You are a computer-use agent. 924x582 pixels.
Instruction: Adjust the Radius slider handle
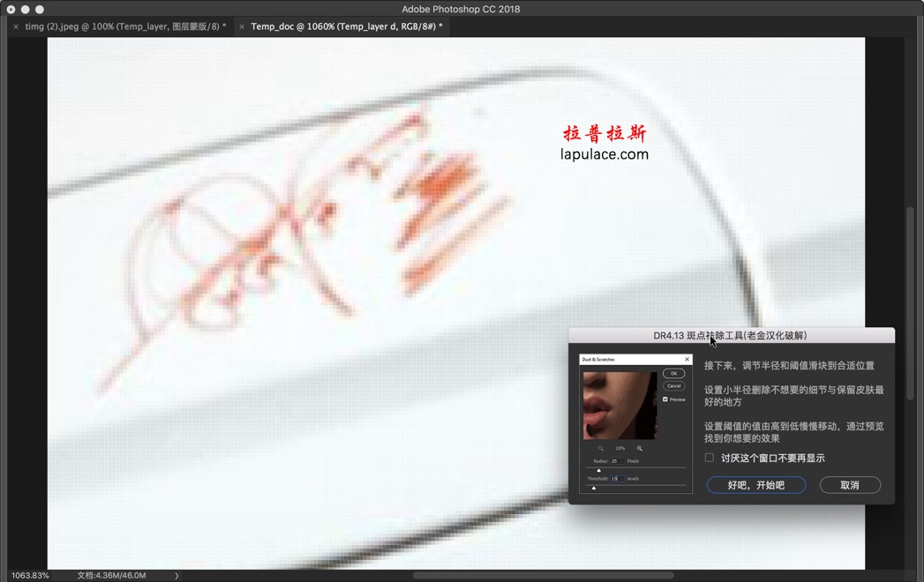[x=599, y=470]
